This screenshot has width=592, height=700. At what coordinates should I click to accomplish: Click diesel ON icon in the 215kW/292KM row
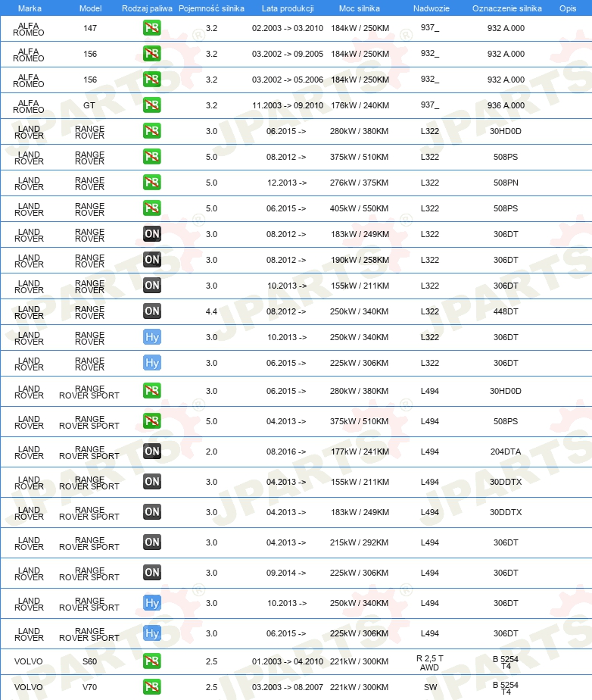pyautogui.click(x=151, y=542)
